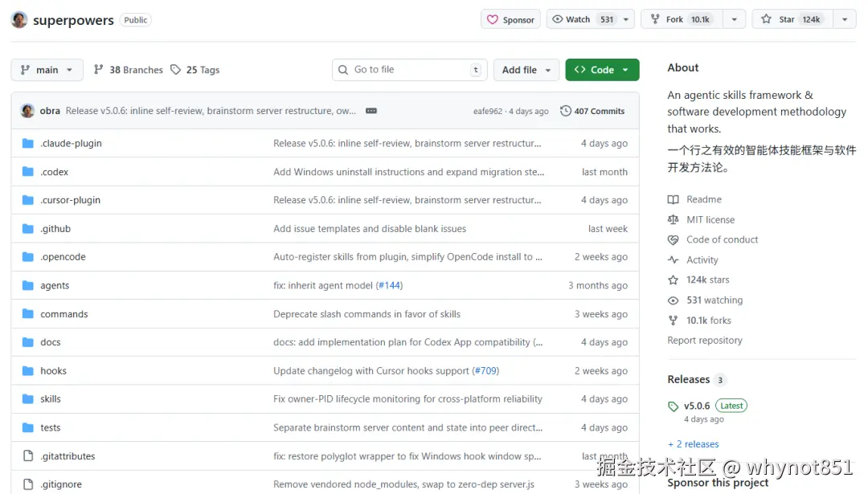
Task: Open the Releases heading
Action: (689, 379)
